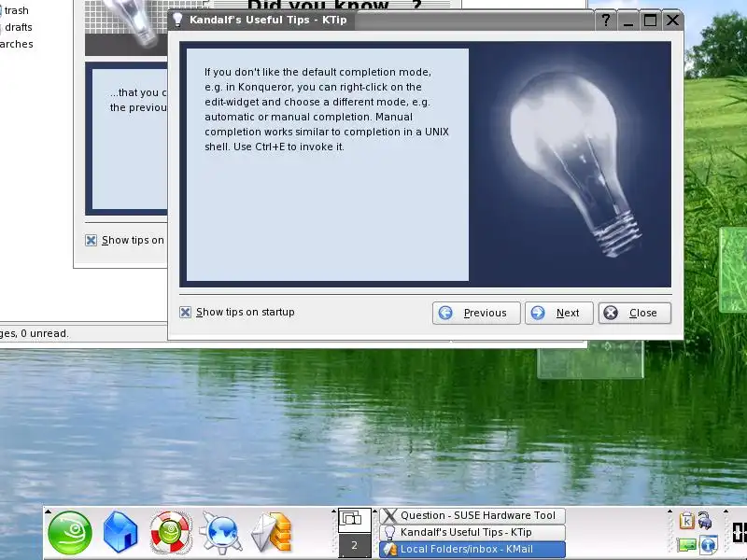Screen dimensions: 747x560
Task: Select the drafts folder in KMail
Action: pos(18,27)
